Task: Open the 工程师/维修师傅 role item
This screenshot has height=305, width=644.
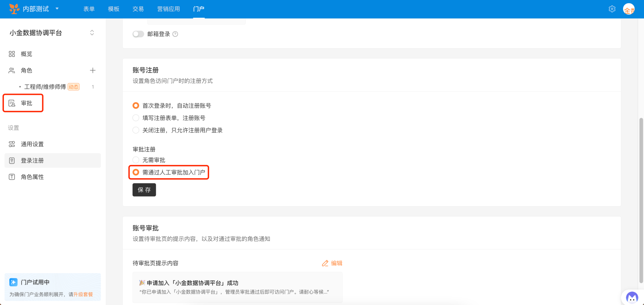Action: (x=45, y=87)
